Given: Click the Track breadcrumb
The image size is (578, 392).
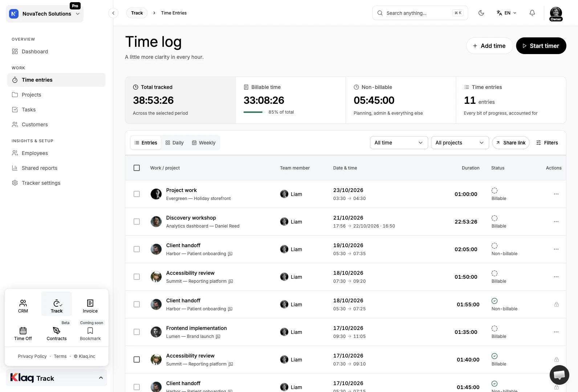Looking at the screenshot, I should tap(137, 13).
